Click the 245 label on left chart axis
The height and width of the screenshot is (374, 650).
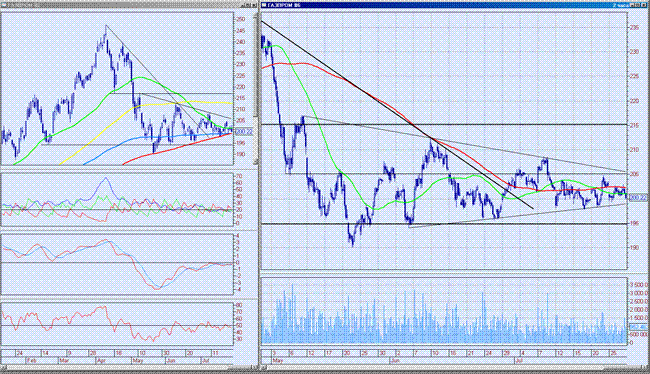pos(240,31)
